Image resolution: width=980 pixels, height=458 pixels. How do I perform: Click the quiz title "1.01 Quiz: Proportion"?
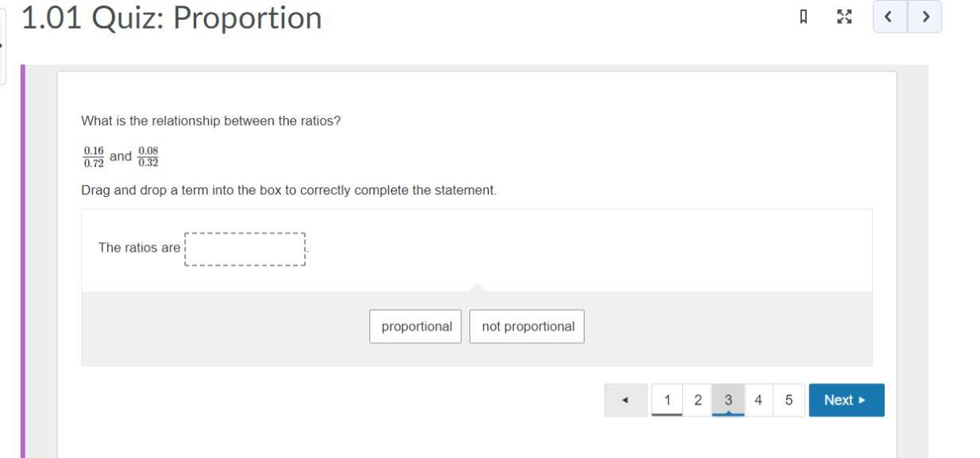click(172, 17)
